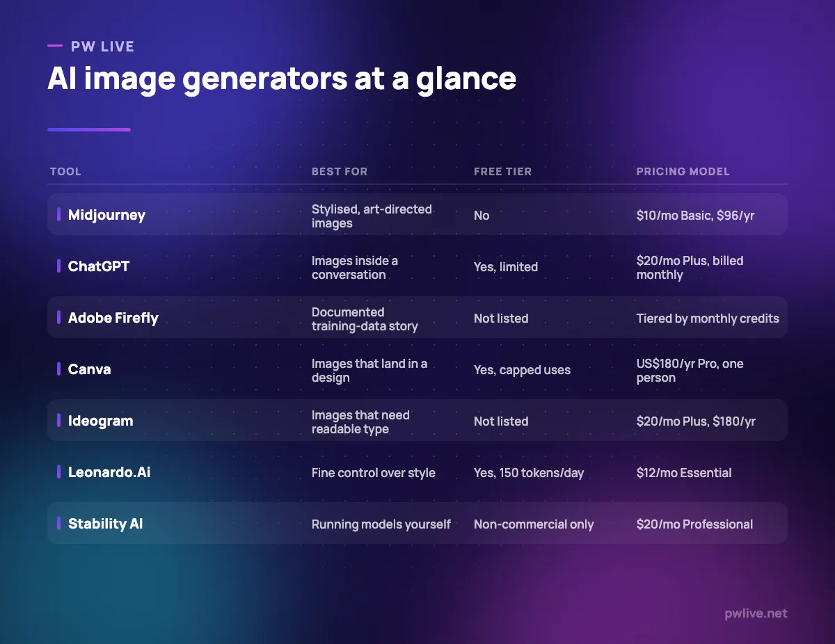This screenshot has width=835, height=644.
Task: Select the 'Adobe Firefly' tool name
Action: [x=113, y=318]
